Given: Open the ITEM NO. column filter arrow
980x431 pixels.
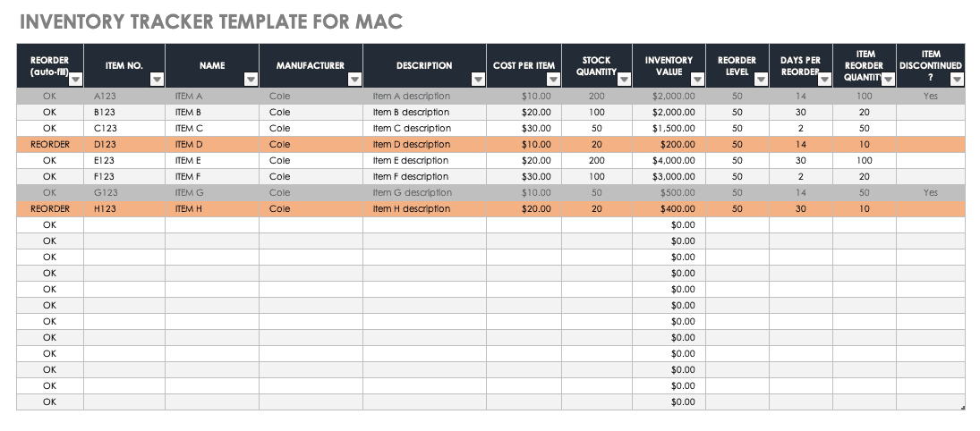Looking at the screenshot, I should (157, 80).
